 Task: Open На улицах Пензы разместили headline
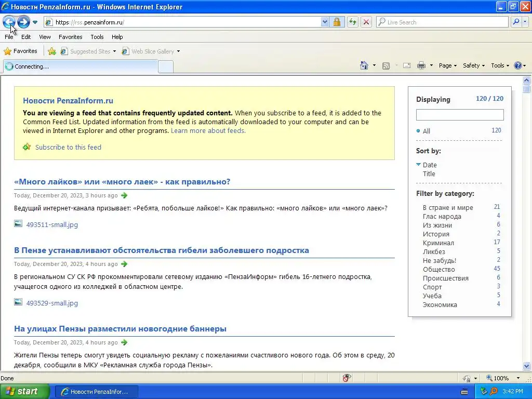tap(120, 329)
